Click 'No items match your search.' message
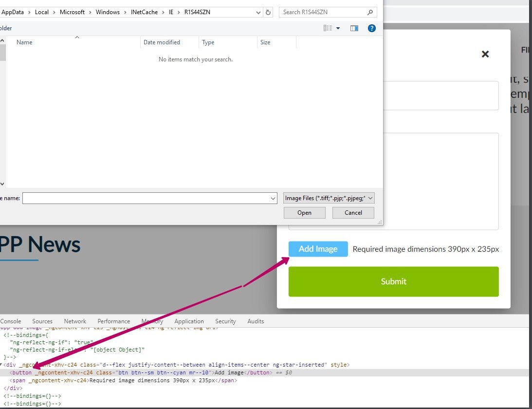The image size is (532, 409). 196,59
